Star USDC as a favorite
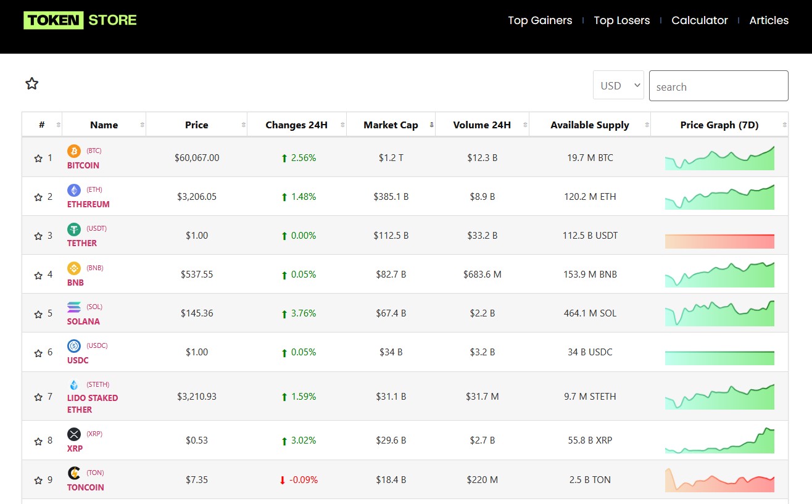 (38, 353)
